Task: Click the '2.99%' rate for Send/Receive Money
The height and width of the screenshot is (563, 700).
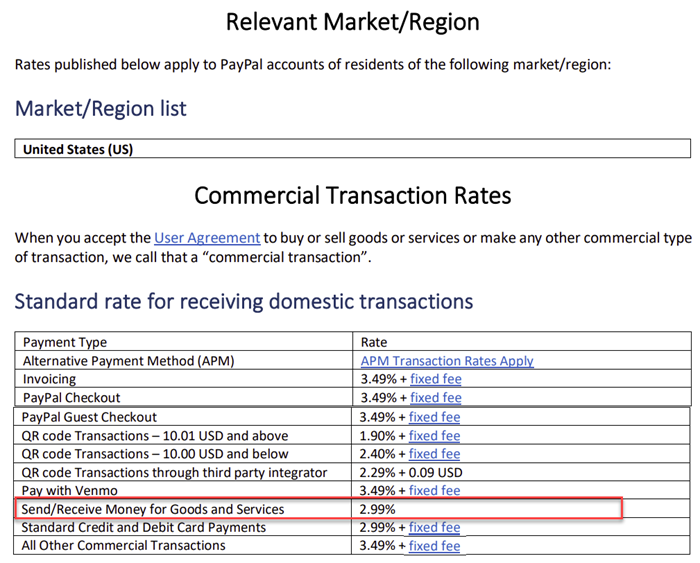Action: tap(378, 509)
